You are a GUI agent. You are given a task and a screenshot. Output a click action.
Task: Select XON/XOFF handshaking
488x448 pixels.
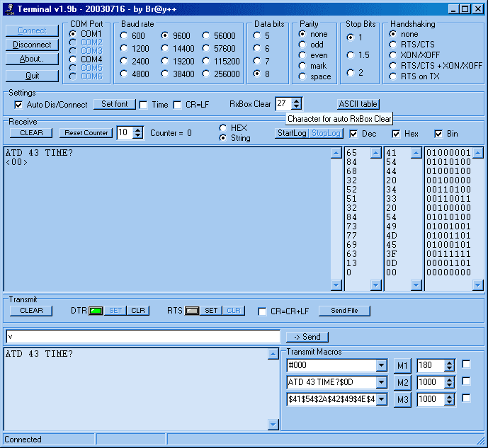pyautogui.click(x=414, y=55)
